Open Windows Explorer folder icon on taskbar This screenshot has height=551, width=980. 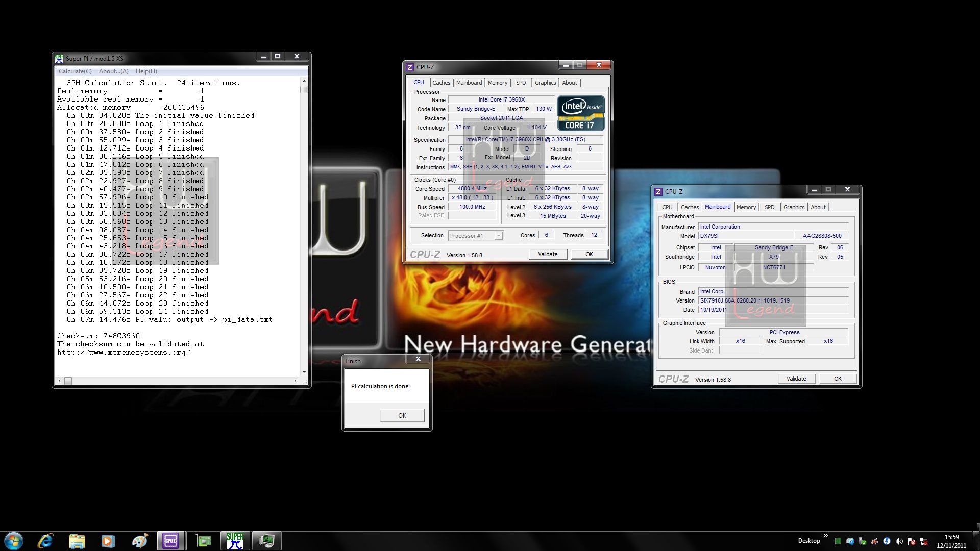[77, 541]
